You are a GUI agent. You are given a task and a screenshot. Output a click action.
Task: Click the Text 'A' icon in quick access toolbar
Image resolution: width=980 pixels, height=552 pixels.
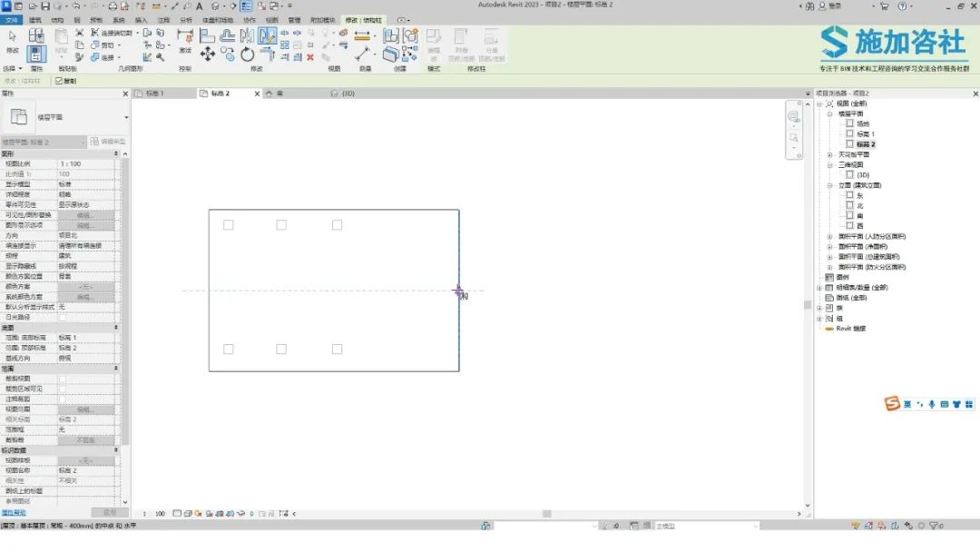(200, 5)
